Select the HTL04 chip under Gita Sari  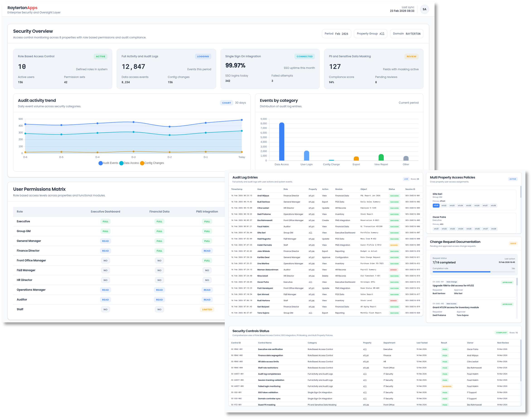point(461,206)
